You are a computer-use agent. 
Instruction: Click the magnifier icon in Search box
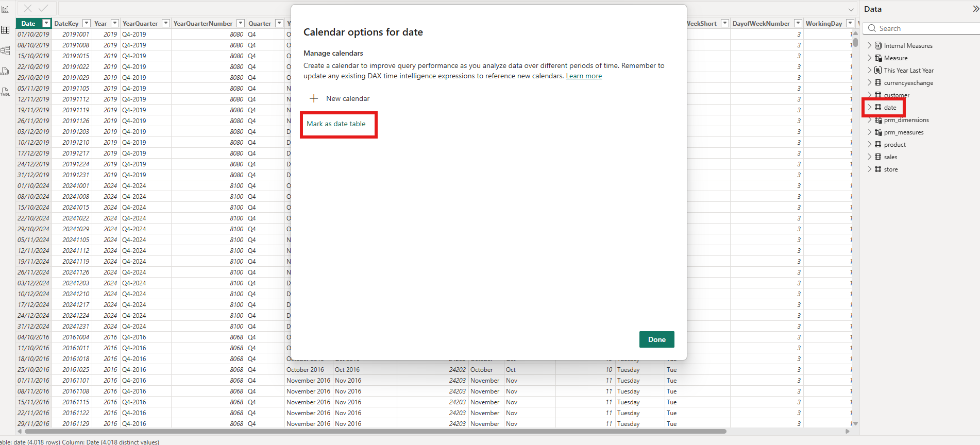point(872,28)
